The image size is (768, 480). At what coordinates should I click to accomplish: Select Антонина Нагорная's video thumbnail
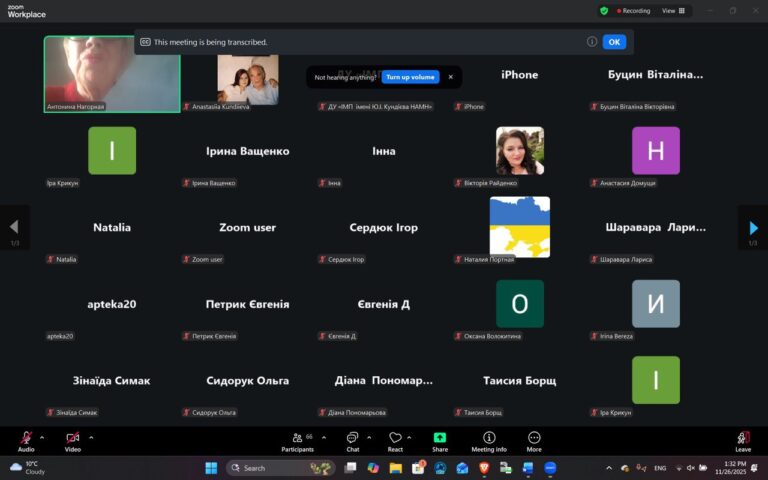(x=112, y=73)
